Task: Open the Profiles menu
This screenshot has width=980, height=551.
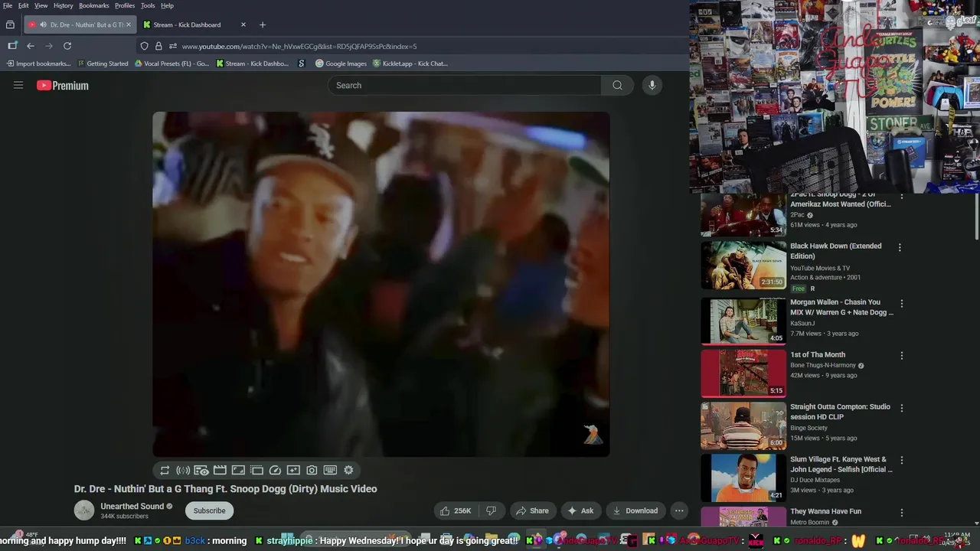Action: [125, 5]
